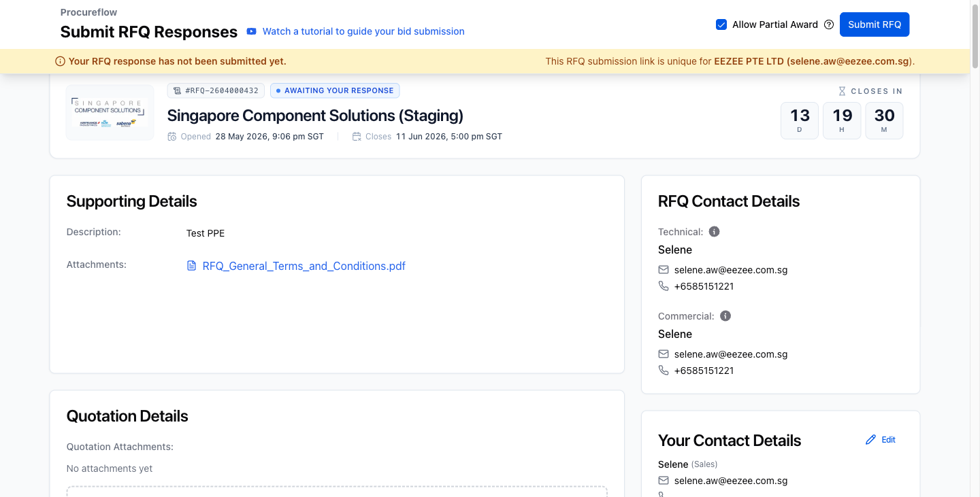
Task: Open RFQ_General_Terms_and_Conditions.pdf attachment
Action: coord(304,266)
